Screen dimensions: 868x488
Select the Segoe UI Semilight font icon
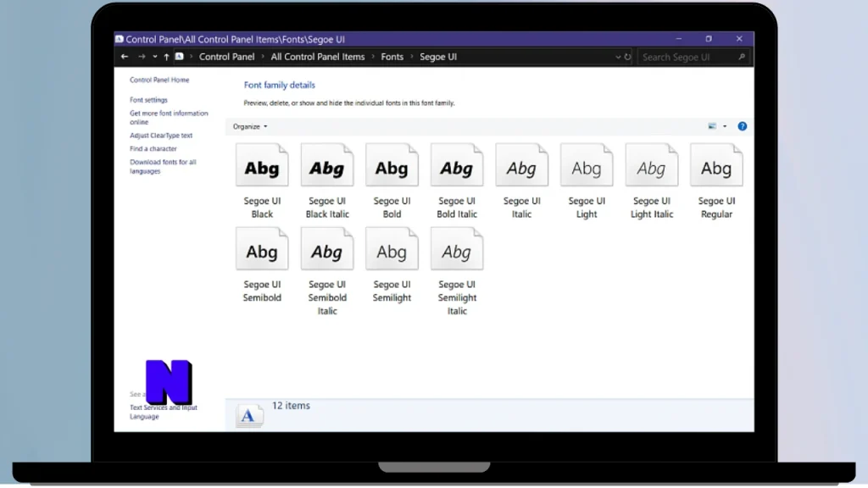tap(392, 248)
